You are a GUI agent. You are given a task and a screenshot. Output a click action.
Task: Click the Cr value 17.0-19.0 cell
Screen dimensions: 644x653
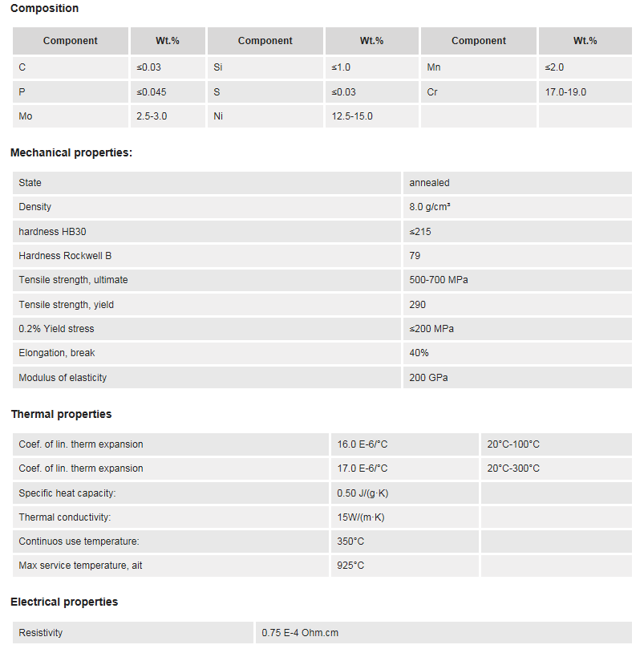pyautogui.click(x=585, y=92)
